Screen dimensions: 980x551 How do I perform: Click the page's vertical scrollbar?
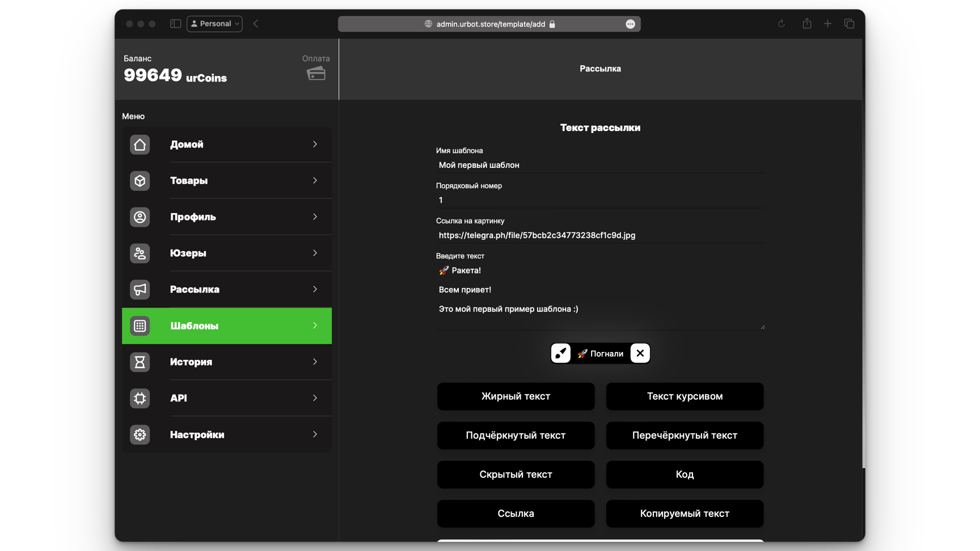coord(863,266)
